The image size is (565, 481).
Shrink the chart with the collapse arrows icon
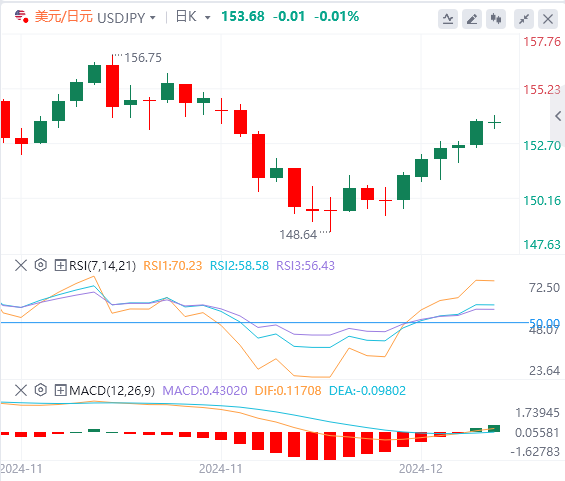click(x=524, y=19)
